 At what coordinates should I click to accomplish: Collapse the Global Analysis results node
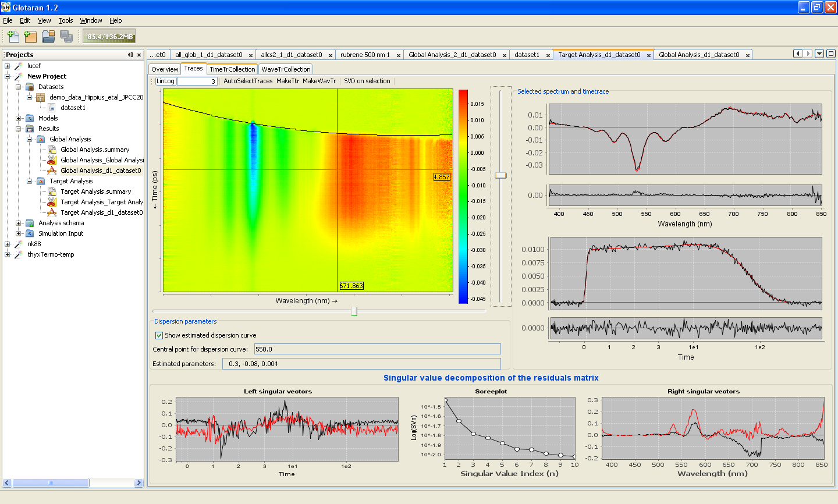pyautogui.click(x=30, y=139)
